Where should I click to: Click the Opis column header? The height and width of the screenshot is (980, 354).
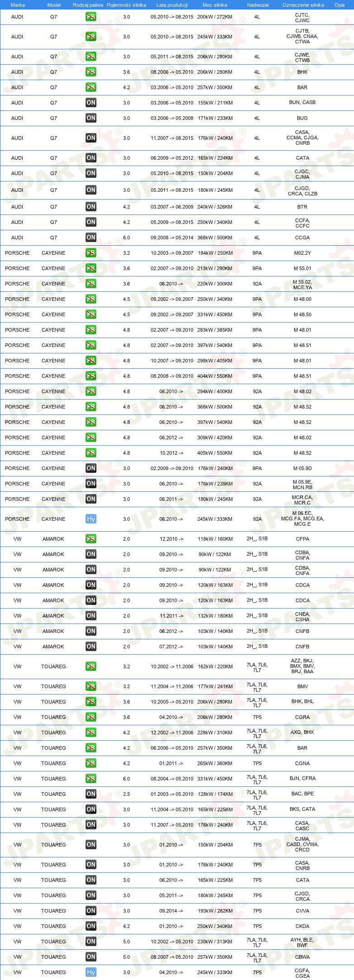[340, 5]
